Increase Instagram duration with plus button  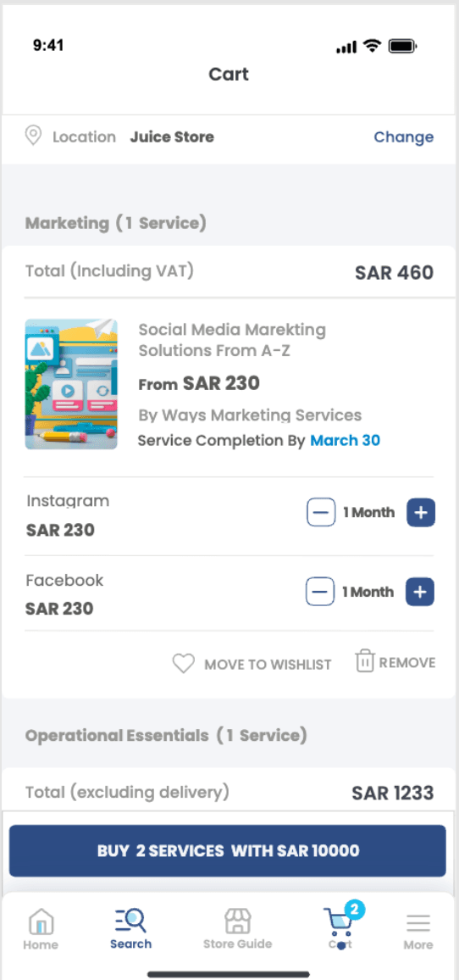click(x=421, y=513)
